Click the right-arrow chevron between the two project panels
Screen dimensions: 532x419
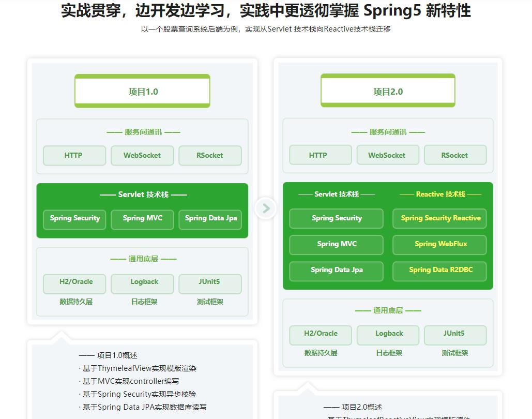pos(266,208)
